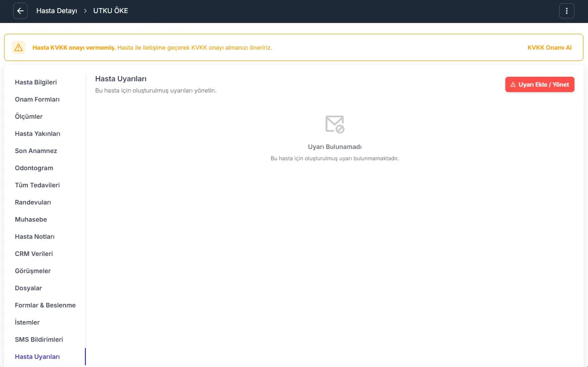Click the KVKK Onamı Al link
588x367 pixels.
pyautogui.click(x=550, y=47)
